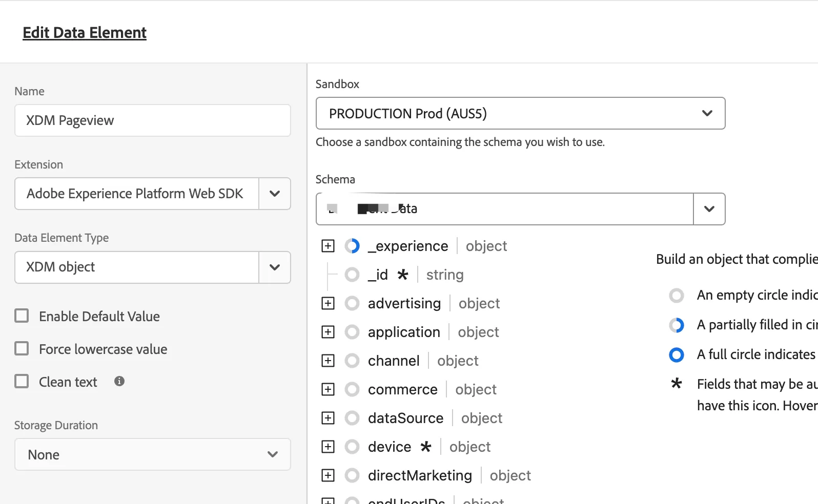
Task: Click the Clean text info icon
Action: (119, 381)
